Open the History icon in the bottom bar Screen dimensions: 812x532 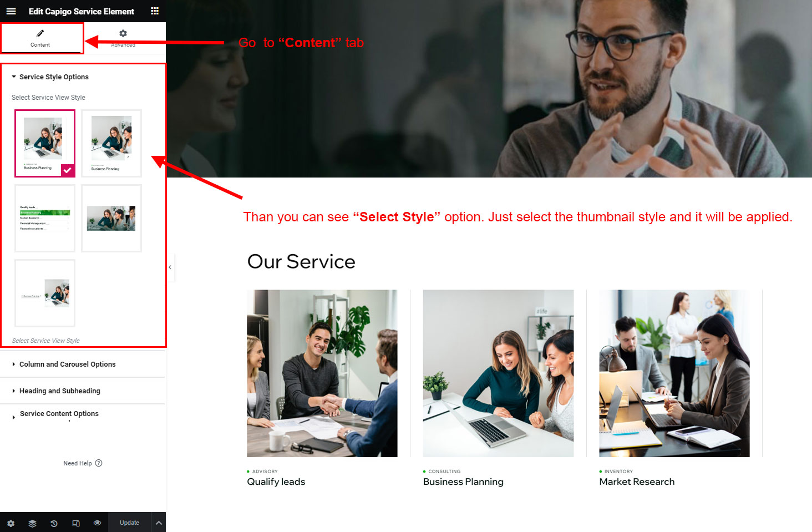coord(54,523)
